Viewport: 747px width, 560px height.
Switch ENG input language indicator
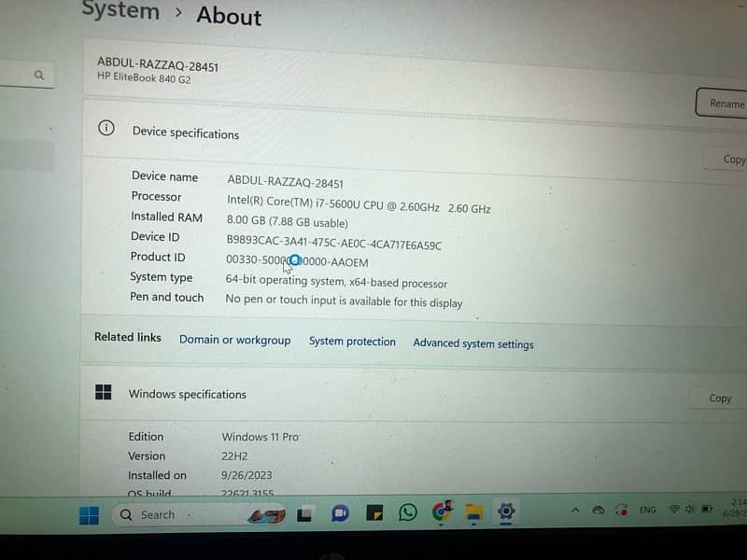pyautogui.click(x=647, y=510)
